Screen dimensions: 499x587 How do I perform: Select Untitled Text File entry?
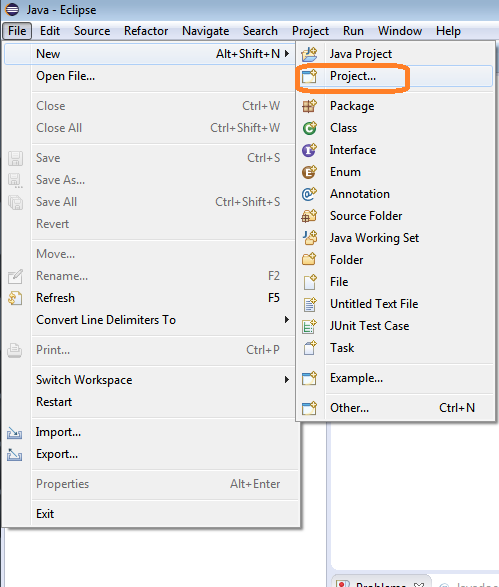tap(395, 304)
